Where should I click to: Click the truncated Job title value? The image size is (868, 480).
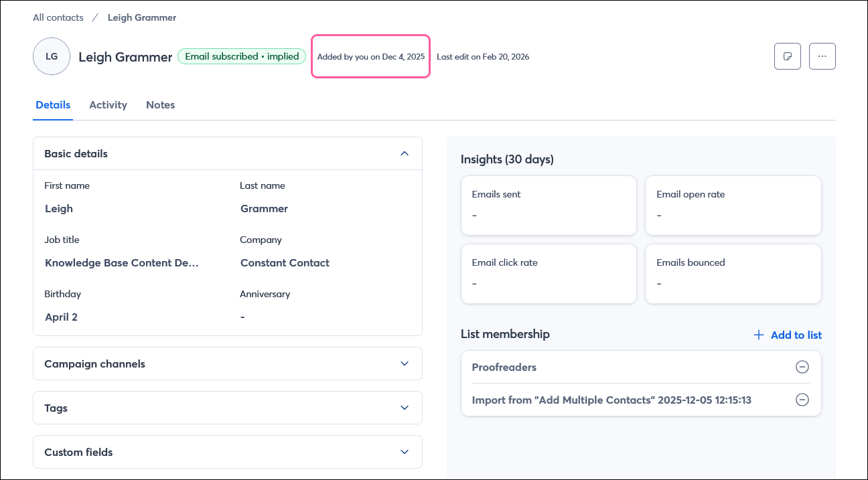coord(121,262)
